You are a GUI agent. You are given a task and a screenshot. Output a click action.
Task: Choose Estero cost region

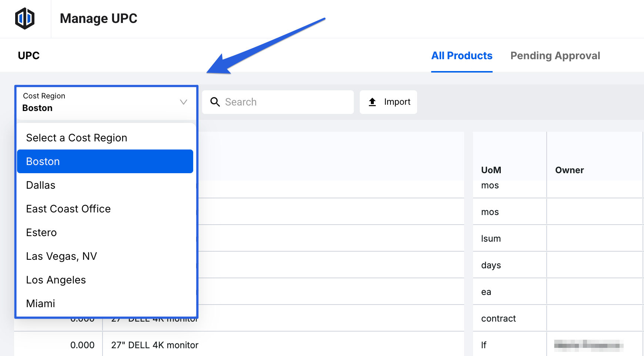click(x=41, y=232)
